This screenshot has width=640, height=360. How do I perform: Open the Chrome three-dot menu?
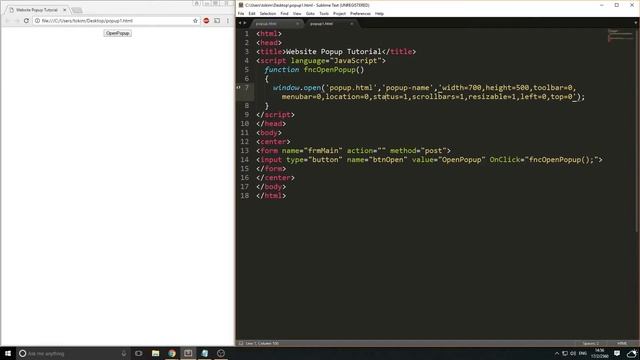(228, 20)
